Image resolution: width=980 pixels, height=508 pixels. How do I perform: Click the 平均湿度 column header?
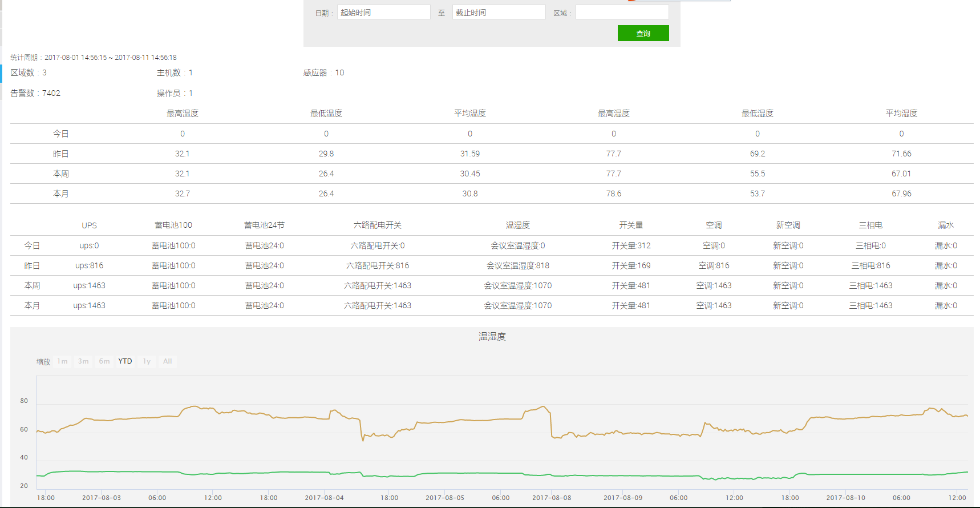[x=901, y=114]
